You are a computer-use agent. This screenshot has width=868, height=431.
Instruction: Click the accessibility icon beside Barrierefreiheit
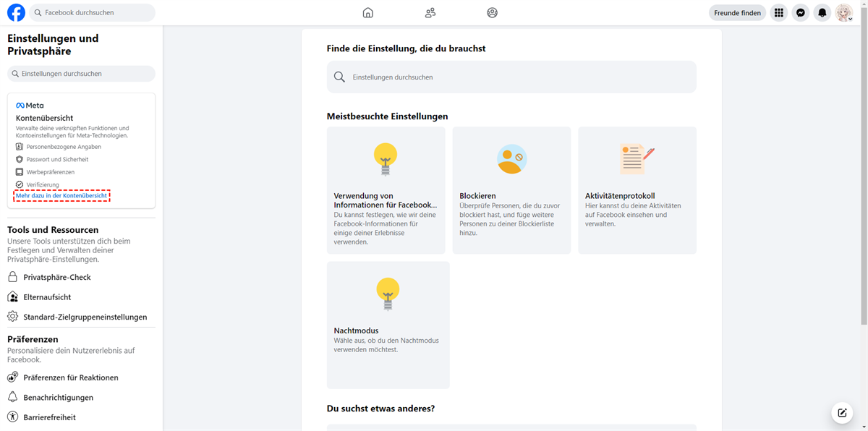tap(12, 417)
